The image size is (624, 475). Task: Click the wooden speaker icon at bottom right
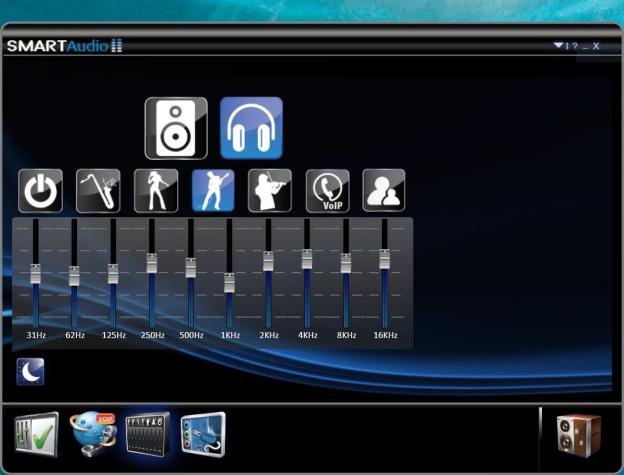pyautogui.click(x=578, y=435)
